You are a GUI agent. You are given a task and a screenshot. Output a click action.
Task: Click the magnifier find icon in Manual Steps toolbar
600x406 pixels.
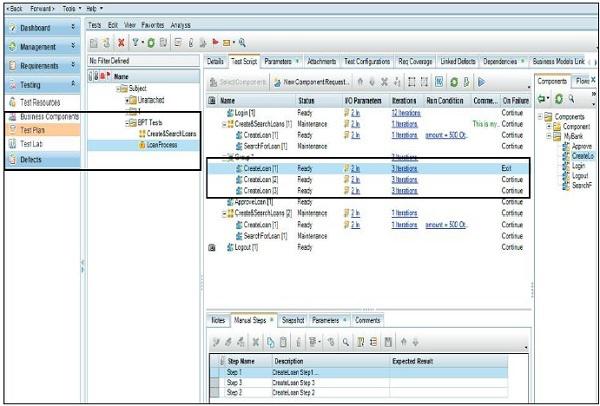[x=346, y=342]
